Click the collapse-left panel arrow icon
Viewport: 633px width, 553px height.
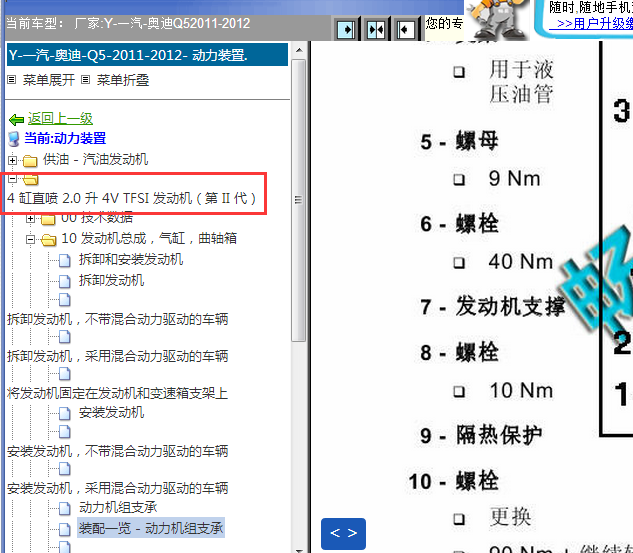[x=405, y=29]
